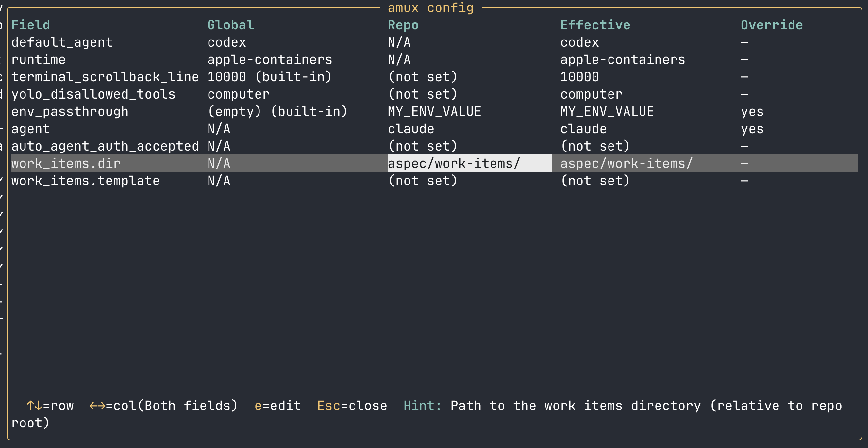The height and width of the screenshot is (448, 868).
Task: Click the MY_ENV_VALUE cell in Repo column
Action: [x=434, y=111]
